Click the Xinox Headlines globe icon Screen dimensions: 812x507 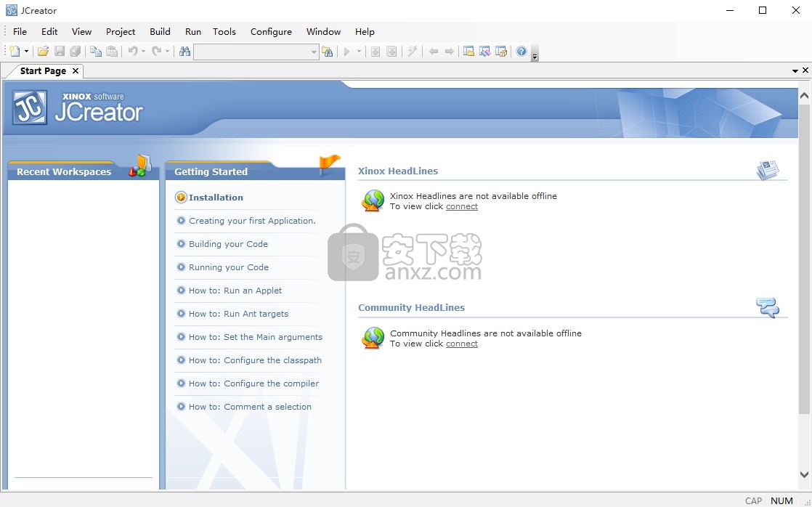(x=373, y=201)
